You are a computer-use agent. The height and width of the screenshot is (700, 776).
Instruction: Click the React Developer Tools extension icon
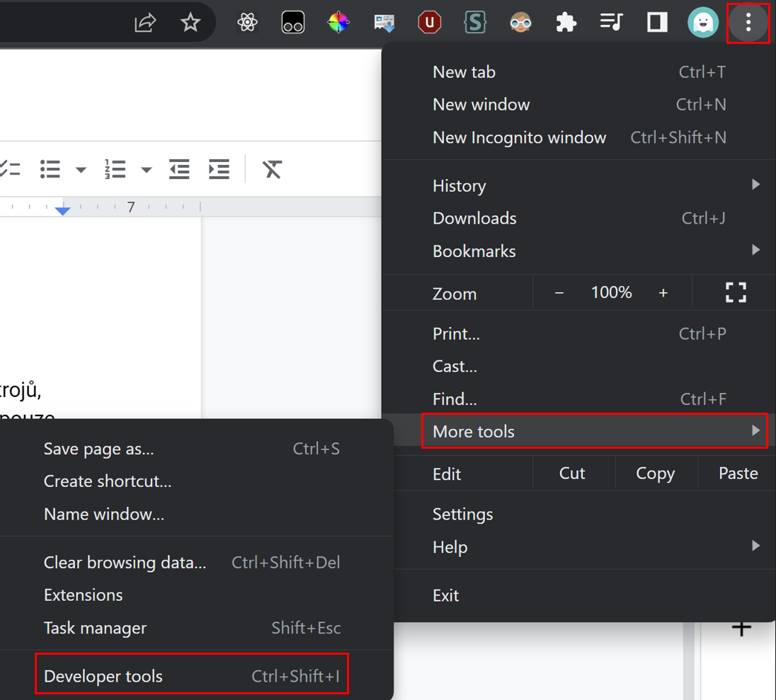(247, 23)
